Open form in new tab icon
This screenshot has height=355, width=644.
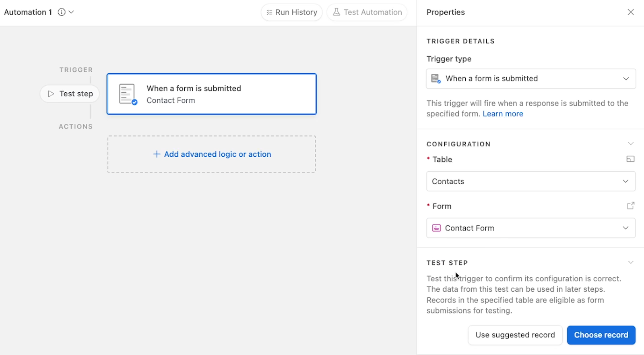(x=631, y=206)
